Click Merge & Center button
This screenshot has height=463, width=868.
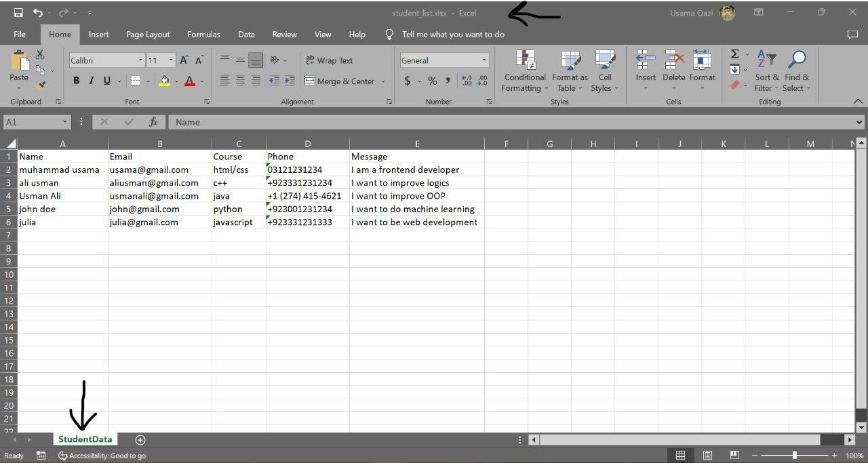tap(345, 81)
